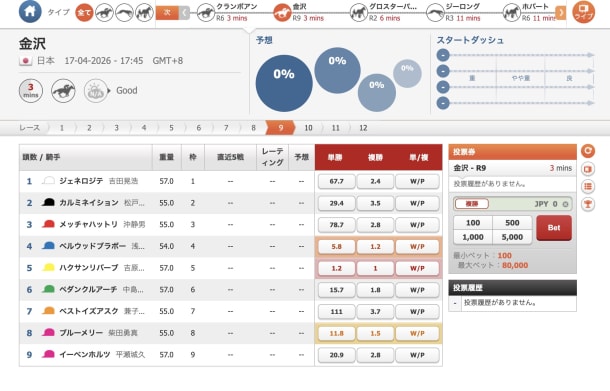
Task: Click first start dash marker
Action: (x=443, y=55)
